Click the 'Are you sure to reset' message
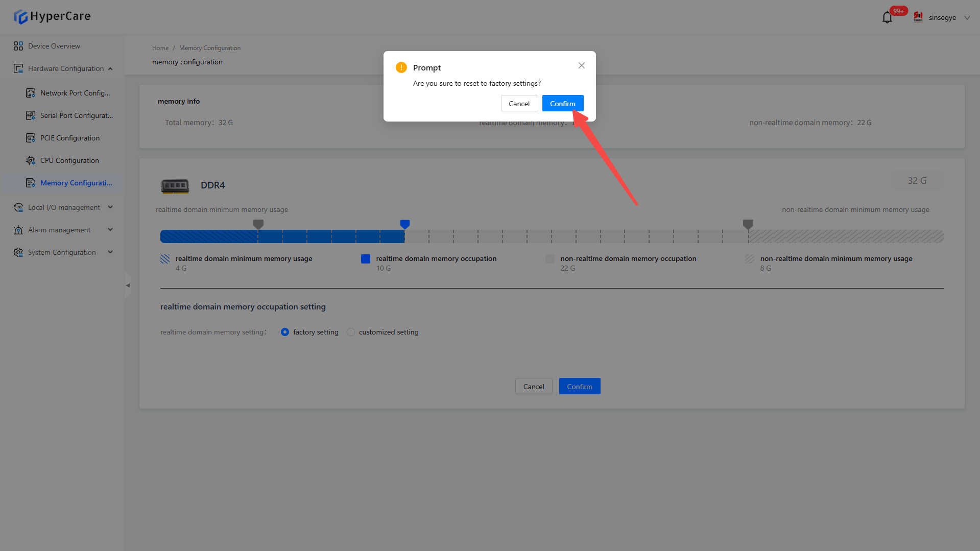 coord(477,83)
